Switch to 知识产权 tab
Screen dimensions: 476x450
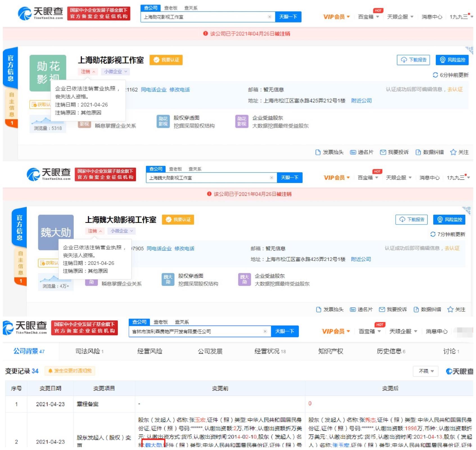coord(331,351)
